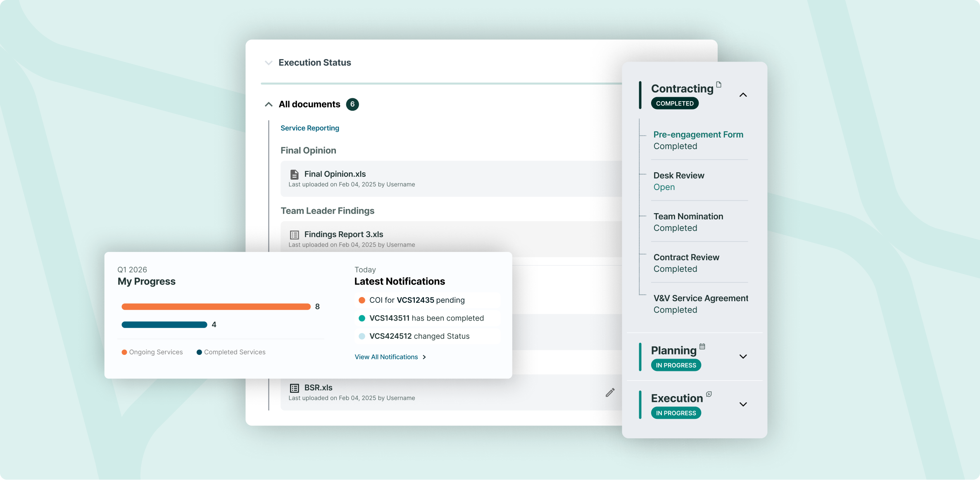This screenshot has width=980, height=480.
Task: Click the orange pending dot for COI VCS12435
Action: (362, 300)
